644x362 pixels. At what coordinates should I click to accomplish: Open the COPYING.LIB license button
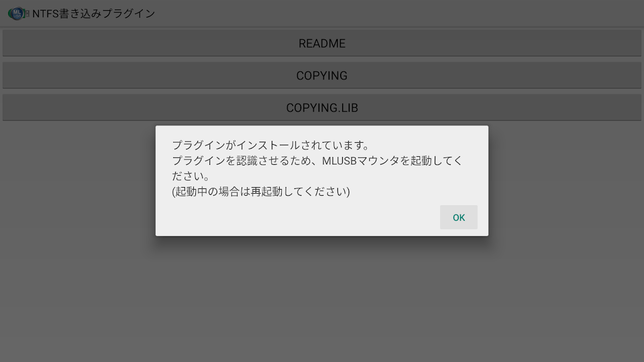tap(322, 108)
